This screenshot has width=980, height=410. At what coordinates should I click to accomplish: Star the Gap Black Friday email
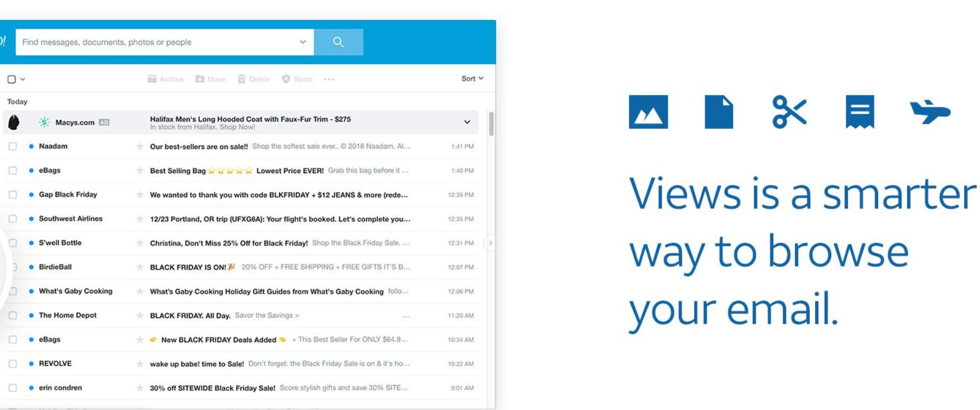(140, 194)
